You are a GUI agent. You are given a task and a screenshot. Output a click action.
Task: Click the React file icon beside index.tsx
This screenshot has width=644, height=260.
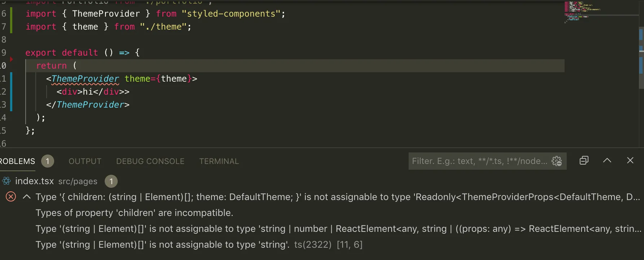[x=6, y=181]
